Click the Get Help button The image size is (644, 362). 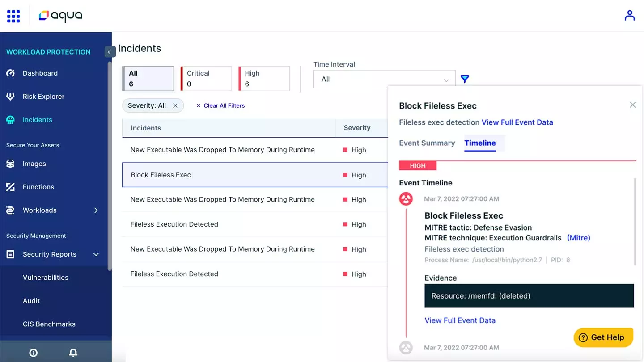[603, 337]
